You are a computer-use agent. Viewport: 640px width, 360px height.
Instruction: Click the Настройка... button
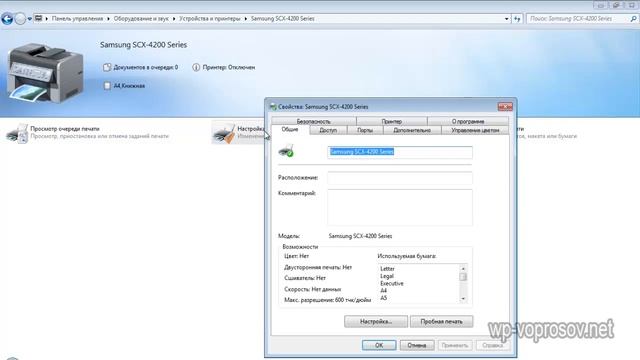click(376, 322)
